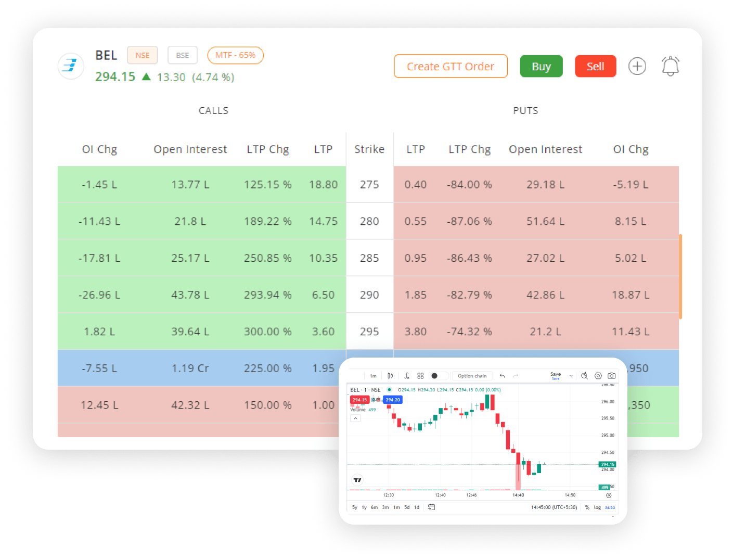Click the BEL stock logo icon
733x560 pixels.
71,66
